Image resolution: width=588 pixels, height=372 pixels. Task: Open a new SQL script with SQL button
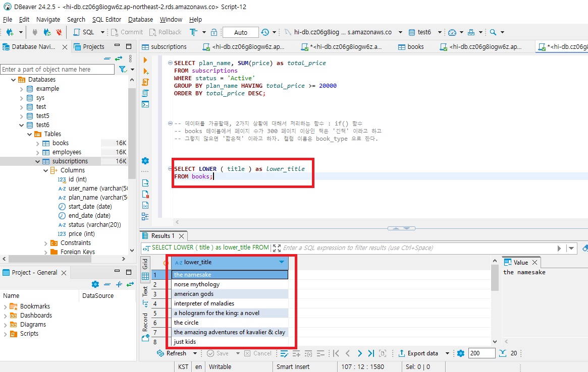84,32
